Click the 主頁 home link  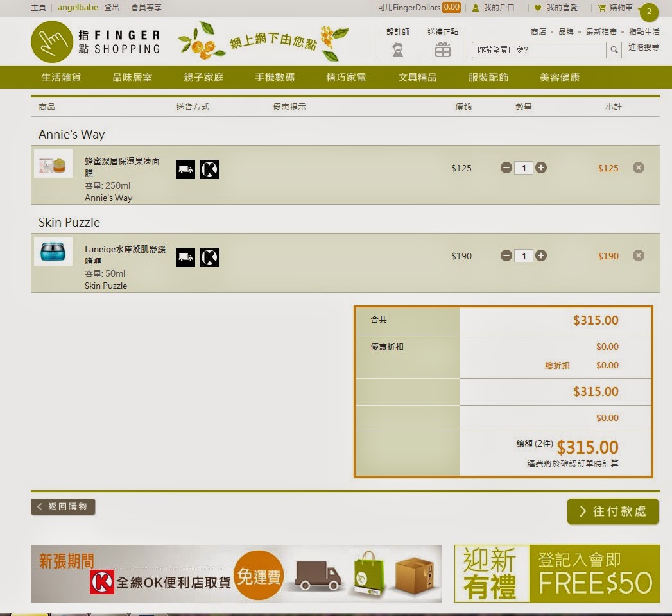click(x=38, y=7)
